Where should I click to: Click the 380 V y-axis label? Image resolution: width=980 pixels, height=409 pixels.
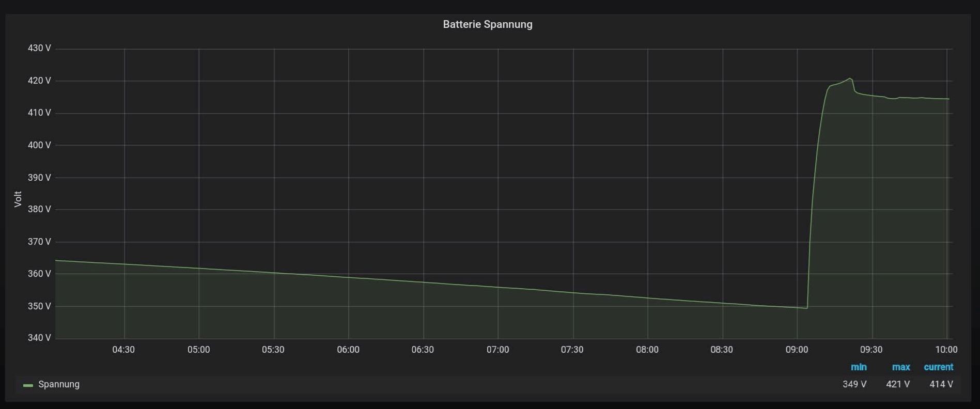[39, 209]
